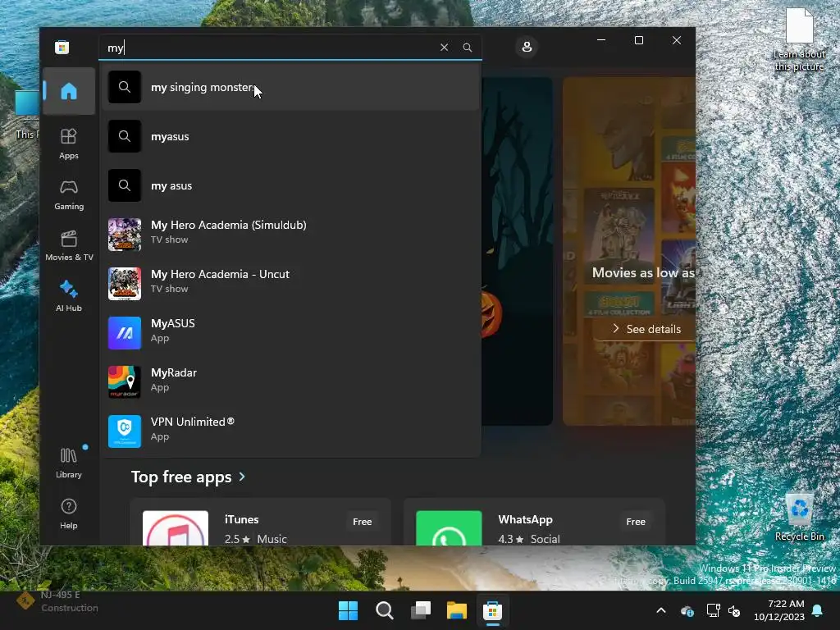Click the Free button for WhatsApp
The image size is (840, 630).
point(636,521)
